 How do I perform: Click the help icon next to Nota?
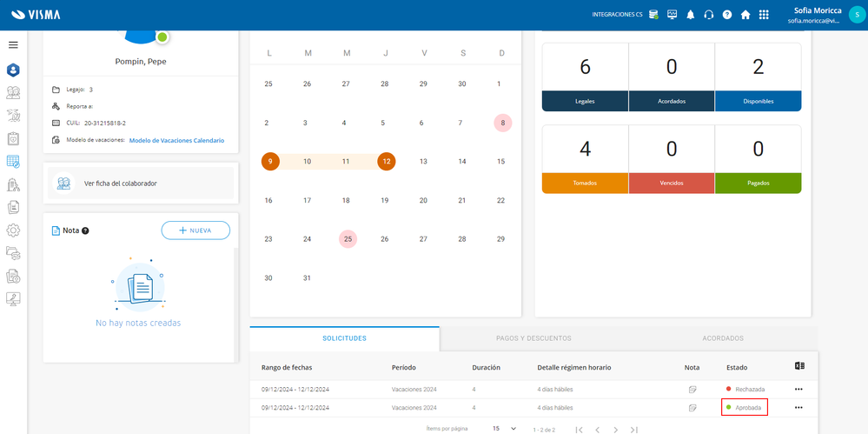pos(85,230)
